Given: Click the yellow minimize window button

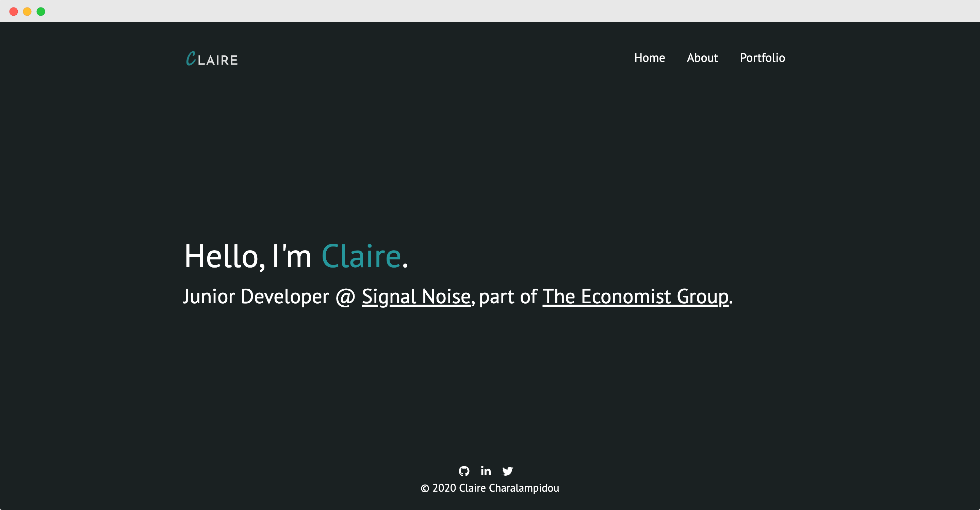Looking at the screenshot, I should coord(27,12).
